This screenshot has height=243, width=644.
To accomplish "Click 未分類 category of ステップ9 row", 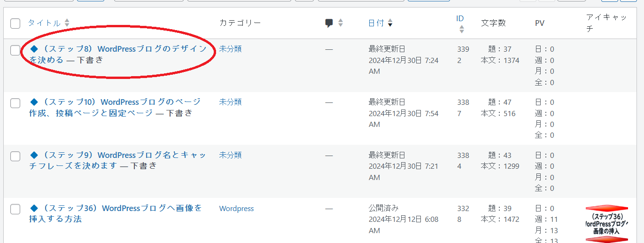I will [x=230, y=155].
